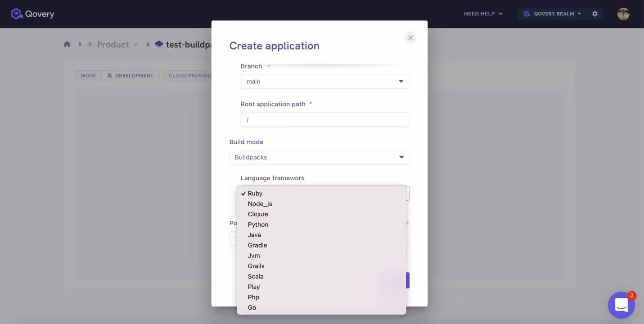The image size is (644, 324).
Task: Choose Java from the list
Action: pos(321,235)
